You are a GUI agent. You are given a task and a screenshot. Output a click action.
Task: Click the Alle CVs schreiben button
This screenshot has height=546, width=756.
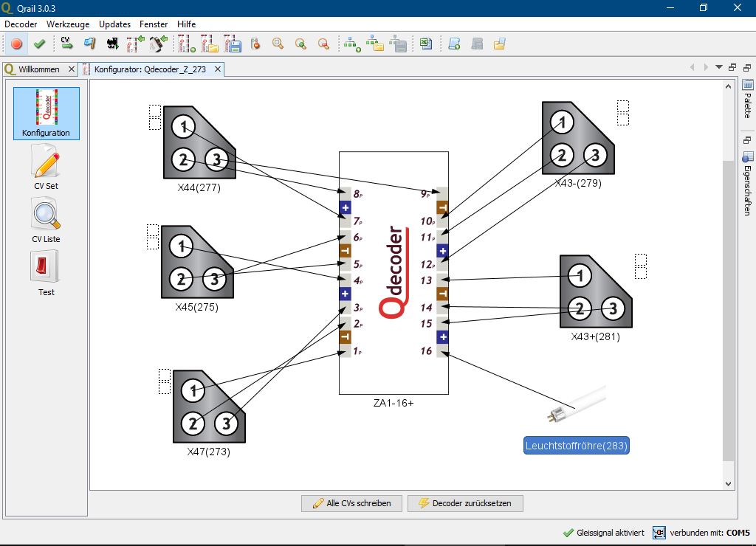[351, 503]
